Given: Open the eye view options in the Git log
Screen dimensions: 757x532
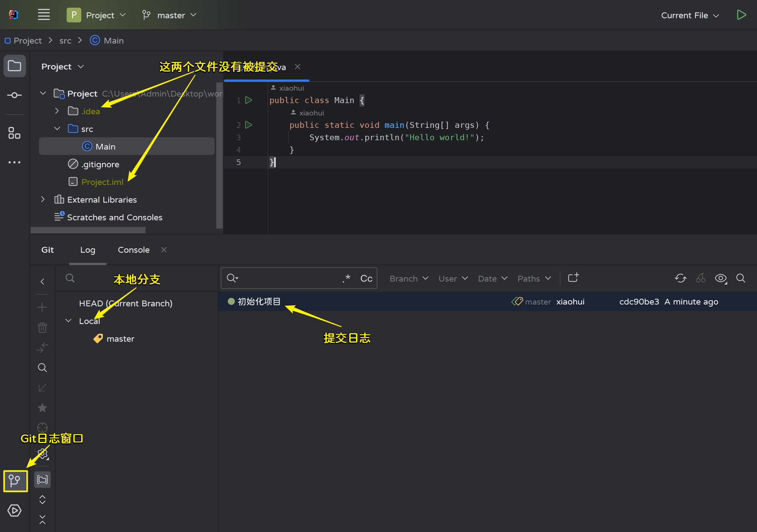Looking at the screenshot, I should (x=720, y=279).
